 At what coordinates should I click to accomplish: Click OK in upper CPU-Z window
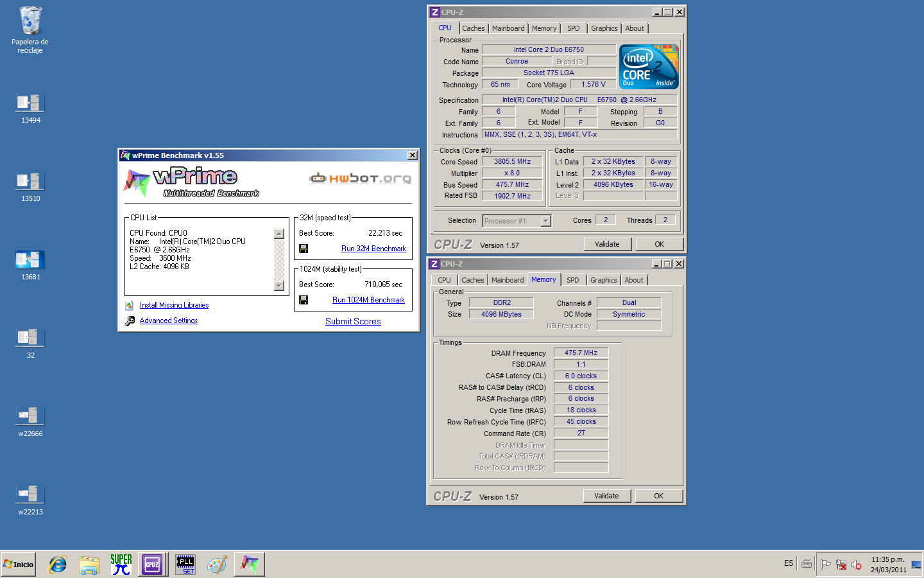tap(660, 244)
